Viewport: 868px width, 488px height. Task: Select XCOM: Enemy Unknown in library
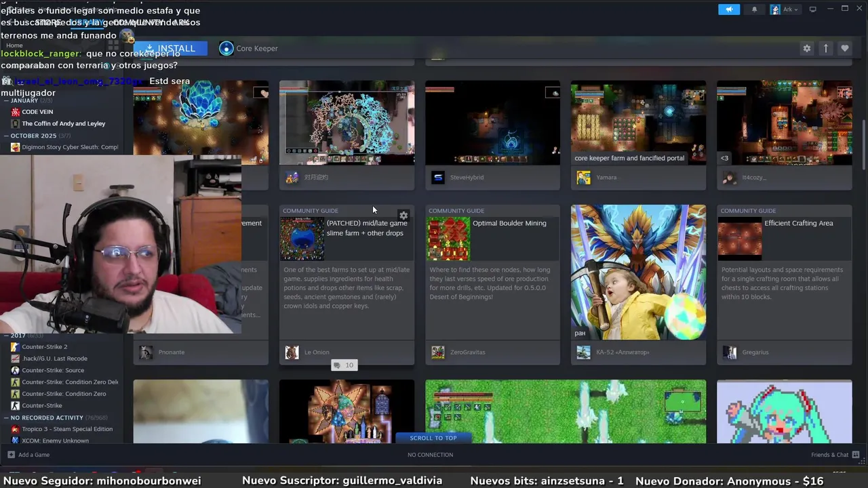tap(55, 441)
